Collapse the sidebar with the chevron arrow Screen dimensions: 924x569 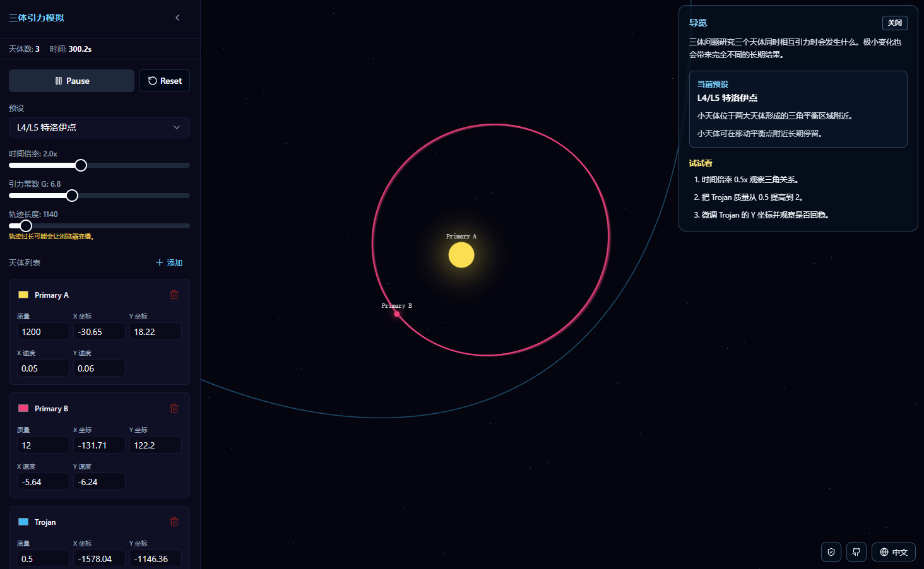pyautogui.click(x=177, y=18)
